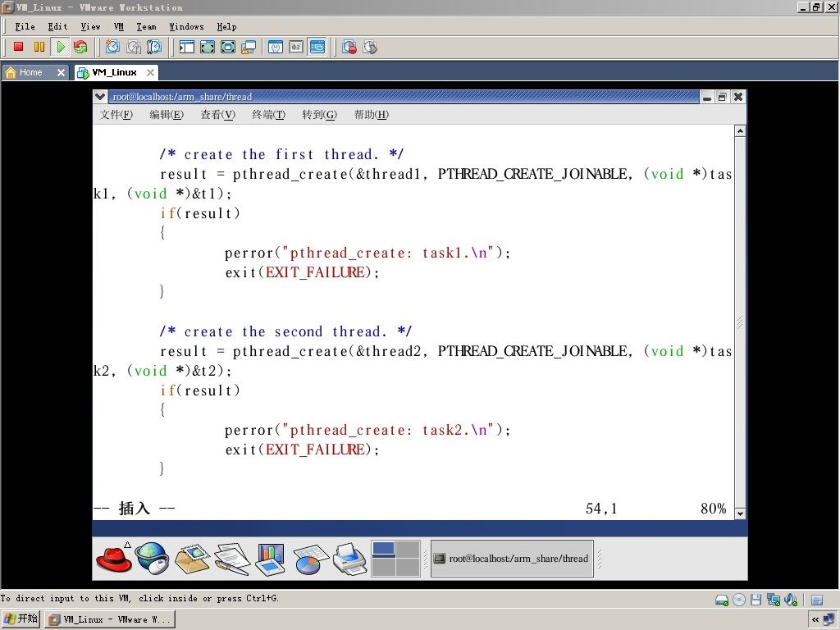The width and height of the screenshot is (840, 630).
Task: Expand hidden system tray icons chevron
Action: [815, 619]
